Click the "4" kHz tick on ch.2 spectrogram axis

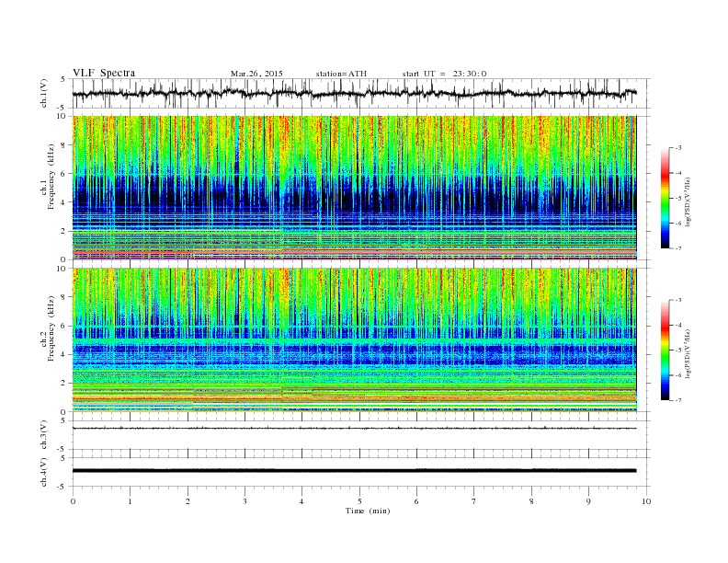(x=64, y=355)
